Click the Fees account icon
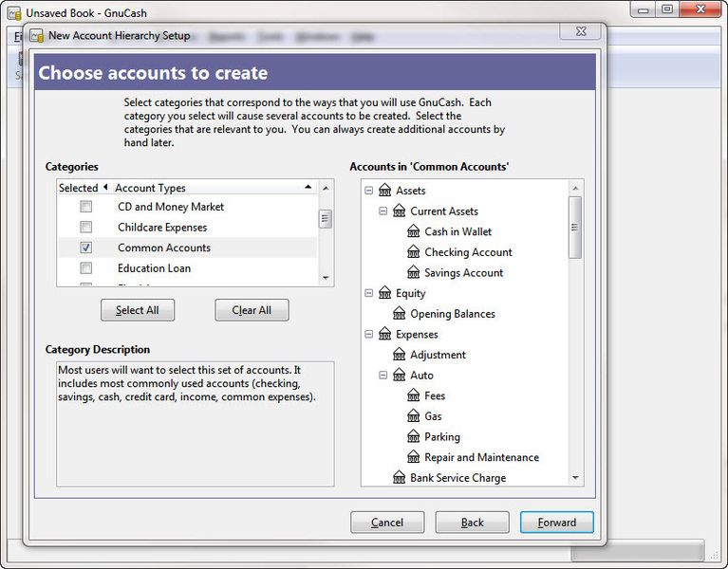 pyautogui.click(x=413, y=395)
